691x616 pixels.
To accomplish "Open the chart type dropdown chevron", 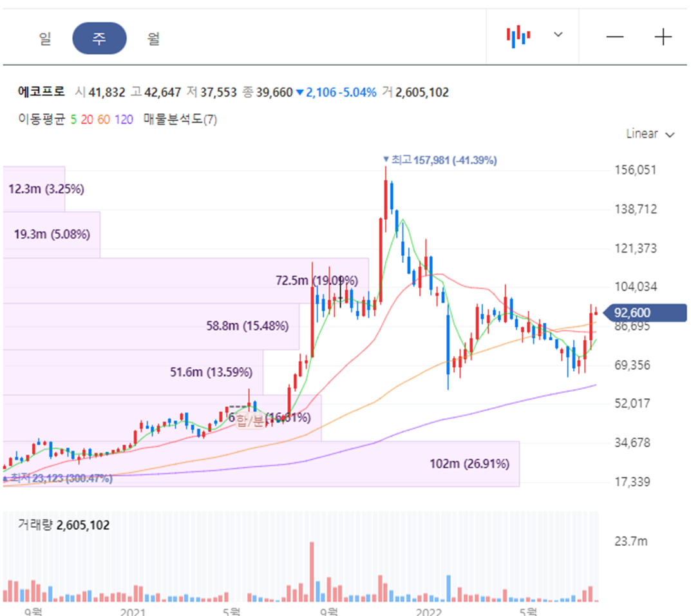I will click(558, 34).
